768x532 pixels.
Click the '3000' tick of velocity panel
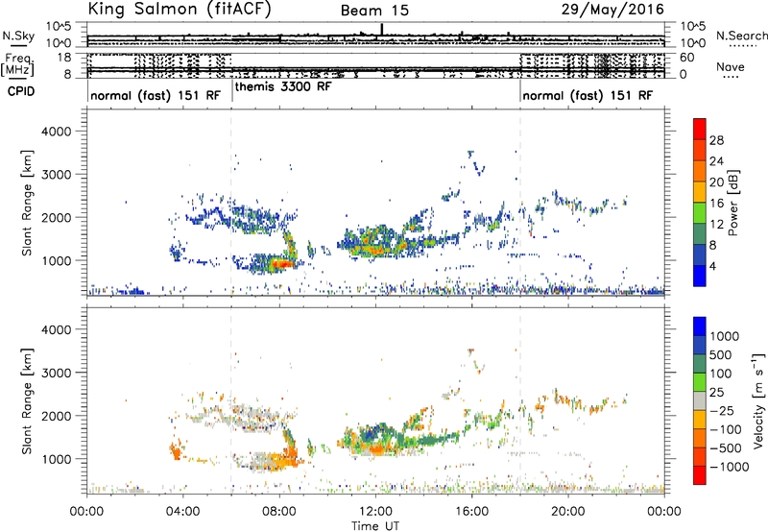click(56, 373)
